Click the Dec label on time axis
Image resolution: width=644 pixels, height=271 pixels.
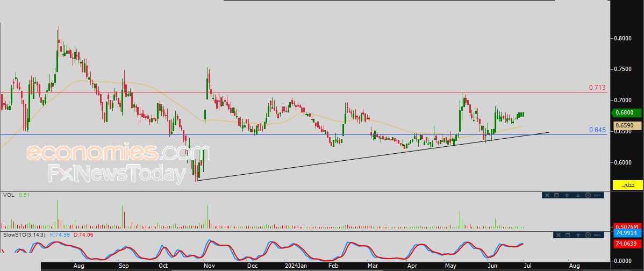coord(253,266)
